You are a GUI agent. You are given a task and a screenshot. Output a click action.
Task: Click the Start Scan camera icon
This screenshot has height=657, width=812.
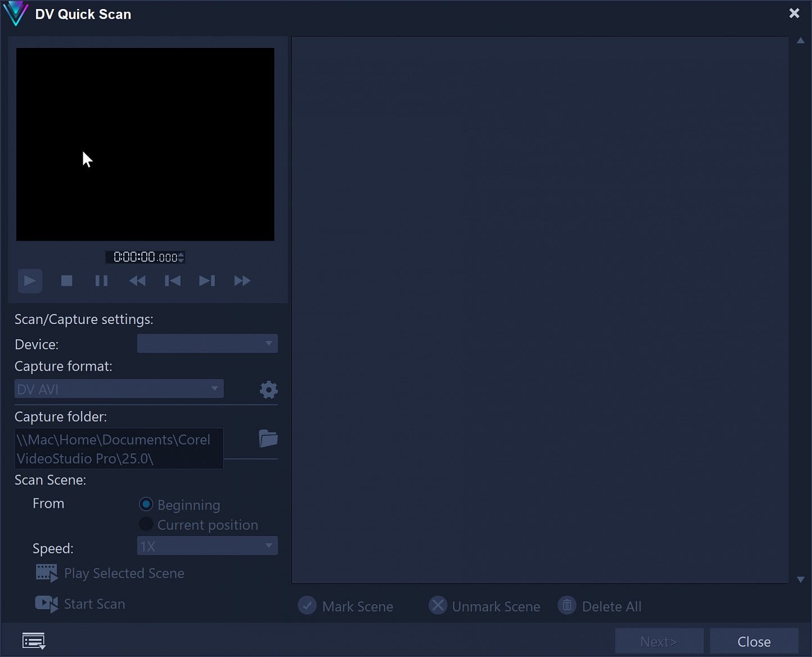coord(47,604)
